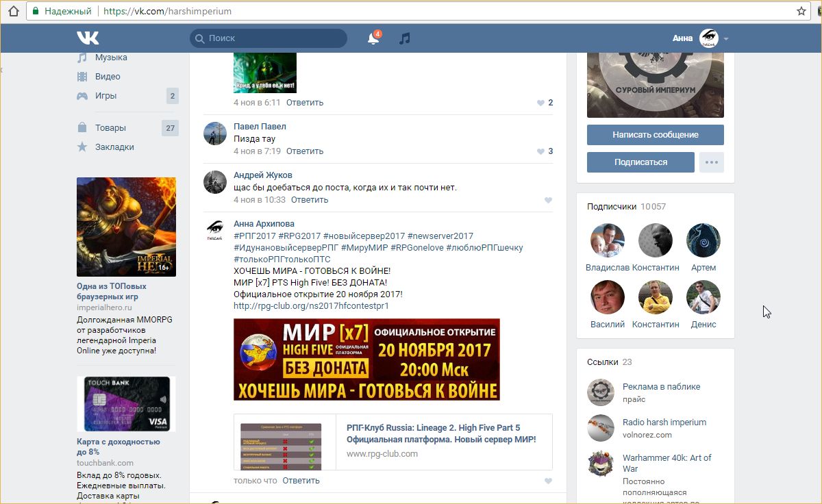This screenshot has width=822, height=504.
Task: Bookmark page with star icon
Action: [801, 11]
